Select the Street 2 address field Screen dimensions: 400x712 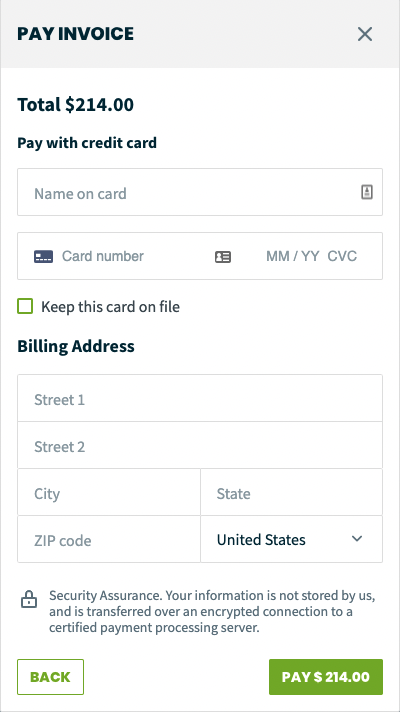pos(200,445)
